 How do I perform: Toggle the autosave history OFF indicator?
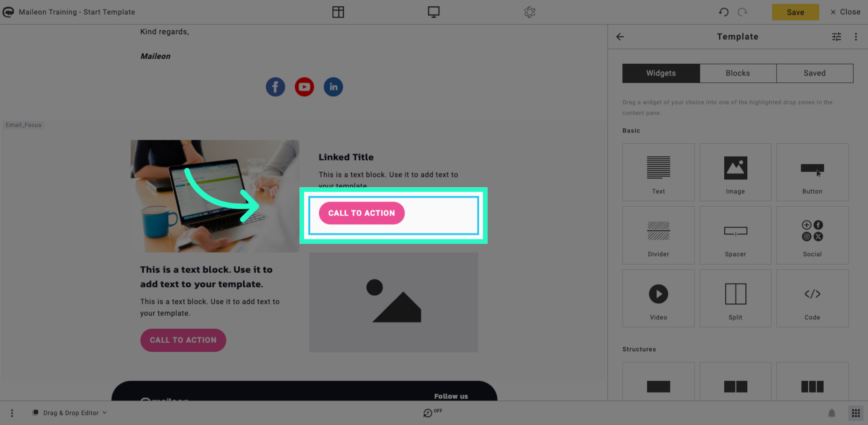pos(433,412)
